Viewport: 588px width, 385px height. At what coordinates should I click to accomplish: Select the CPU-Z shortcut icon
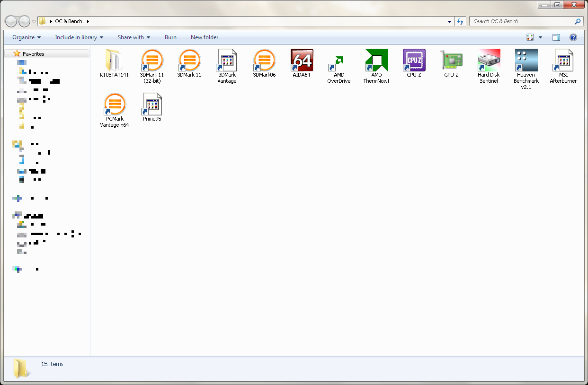(x=414, y=61)
